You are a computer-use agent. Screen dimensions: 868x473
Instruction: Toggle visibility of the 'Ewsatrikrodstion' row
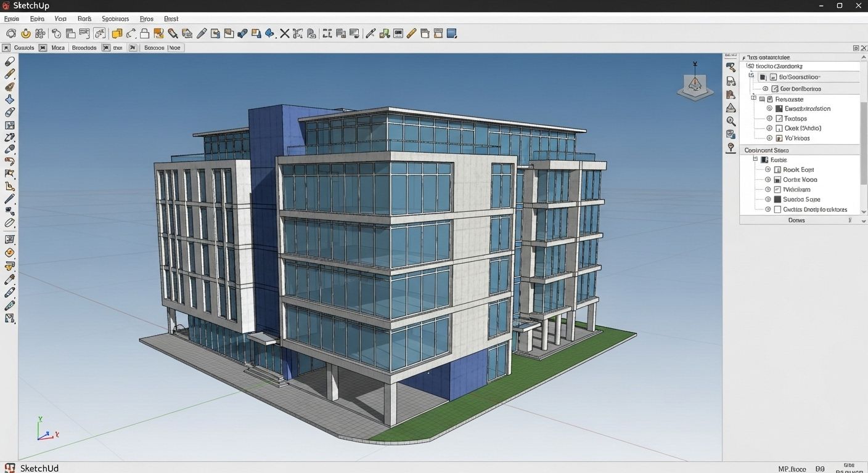coord(769,108)
